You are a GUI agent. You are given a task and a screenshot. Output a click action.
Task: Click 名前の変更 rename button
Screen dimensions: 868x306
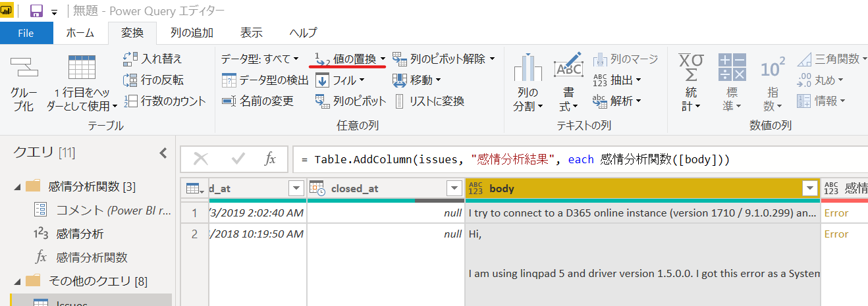click(x=258, y=101)
